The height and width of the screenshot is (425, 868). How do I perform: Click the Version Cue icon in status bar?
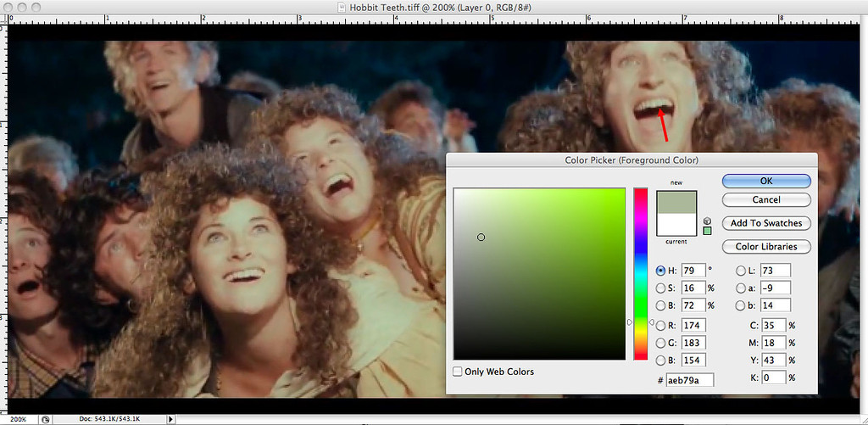coord(46,419)
